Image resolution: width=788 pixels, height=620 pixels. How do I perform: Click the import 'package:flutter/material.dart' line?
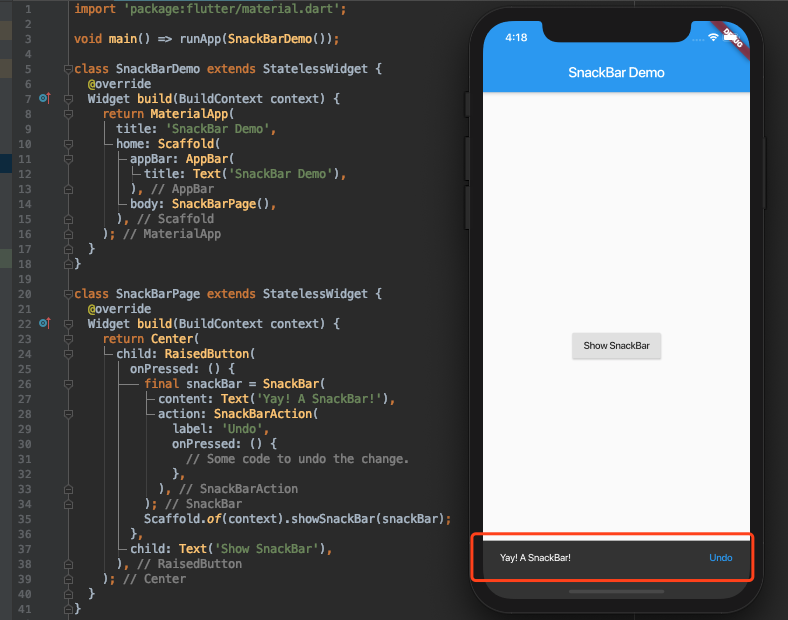tap(210, 9)
